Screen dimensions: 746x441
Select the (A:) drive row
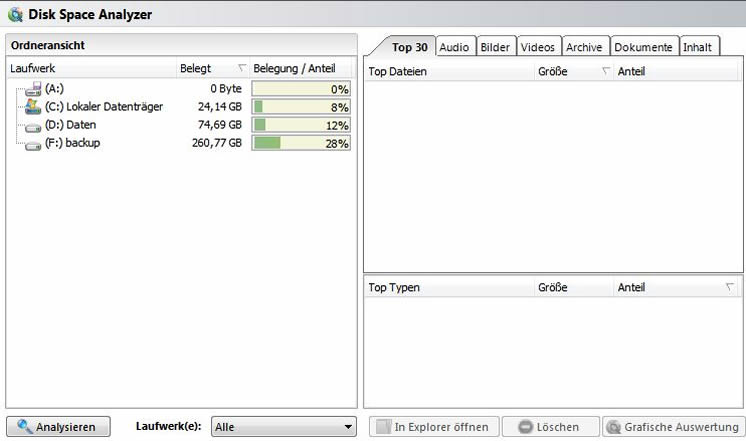pyautogui.click(x=181, y=88)
